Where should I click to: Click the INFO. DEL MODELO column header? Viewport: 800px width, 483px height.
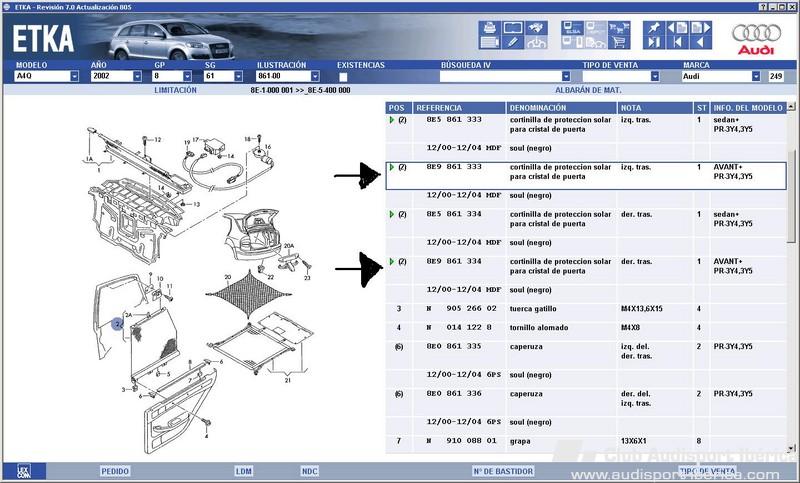click(748, 108)
